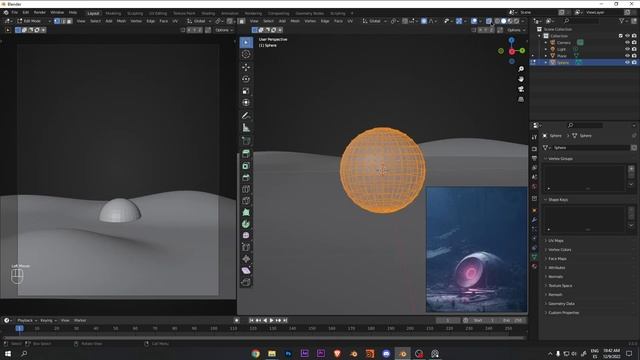640x360 pixels.
Task: Select the Measure tool
Action: pyautogui.click(x=246, y=128)
